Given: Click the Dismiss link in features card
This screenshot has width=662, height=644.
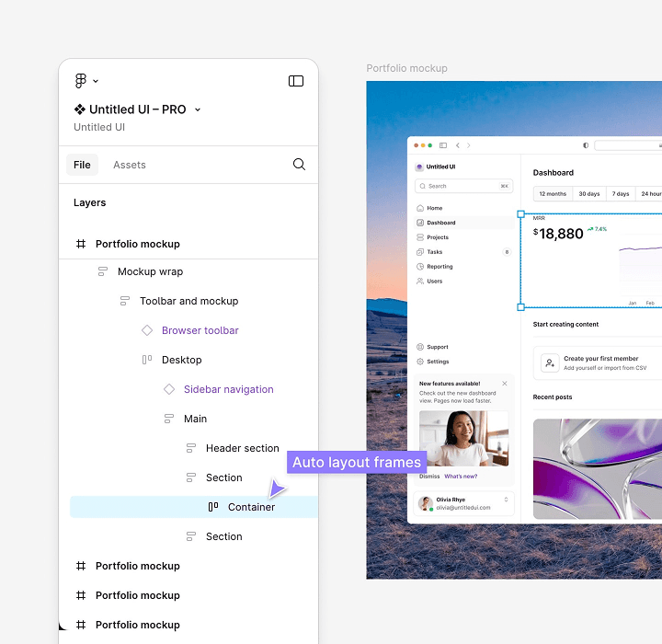Looking at the screenshot, I should point(429,477).
